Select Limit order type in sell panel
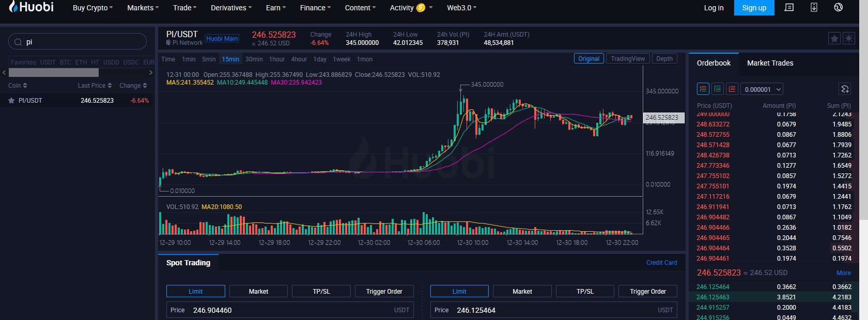This screenshot has width=868, height=320. coord(459,292)
